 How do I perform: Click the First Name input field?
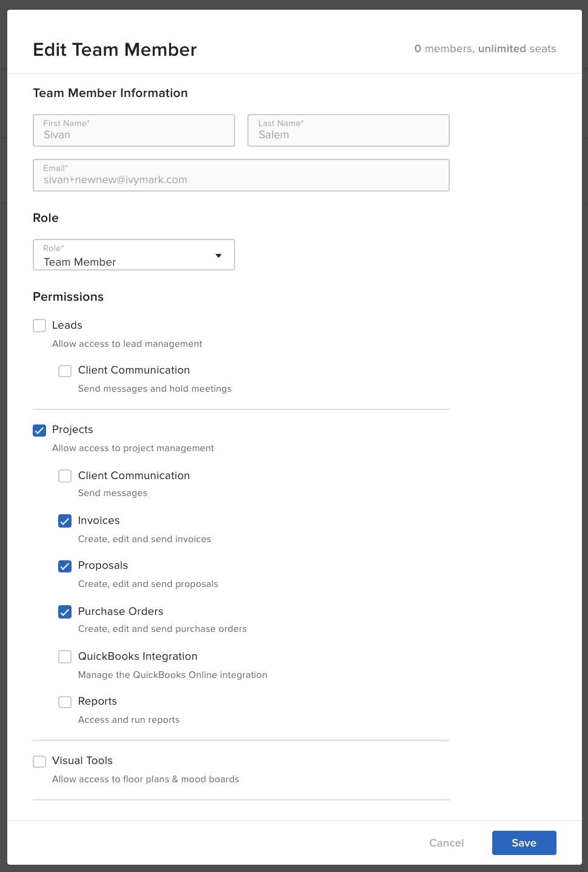[134, 130]
